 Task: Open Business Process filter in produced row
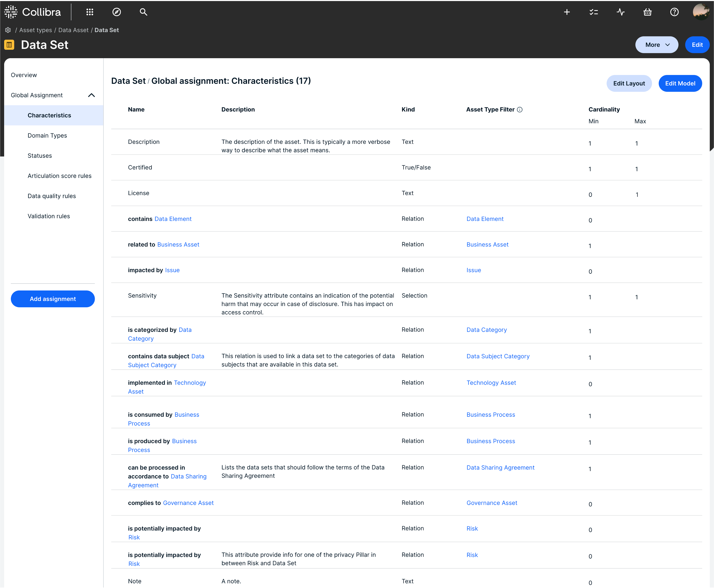tap(491, 441)
